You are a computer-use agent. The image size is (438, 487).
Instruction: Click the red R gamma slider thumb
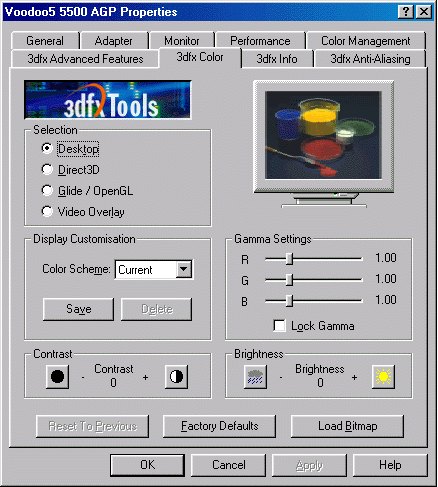(x=289, y=259)
